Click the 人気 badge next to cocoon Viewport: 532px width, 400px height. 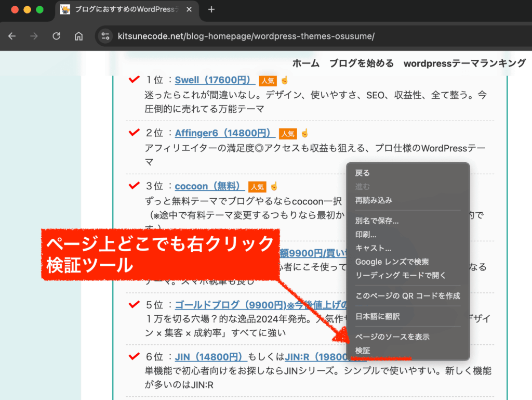tap(257, 187)
